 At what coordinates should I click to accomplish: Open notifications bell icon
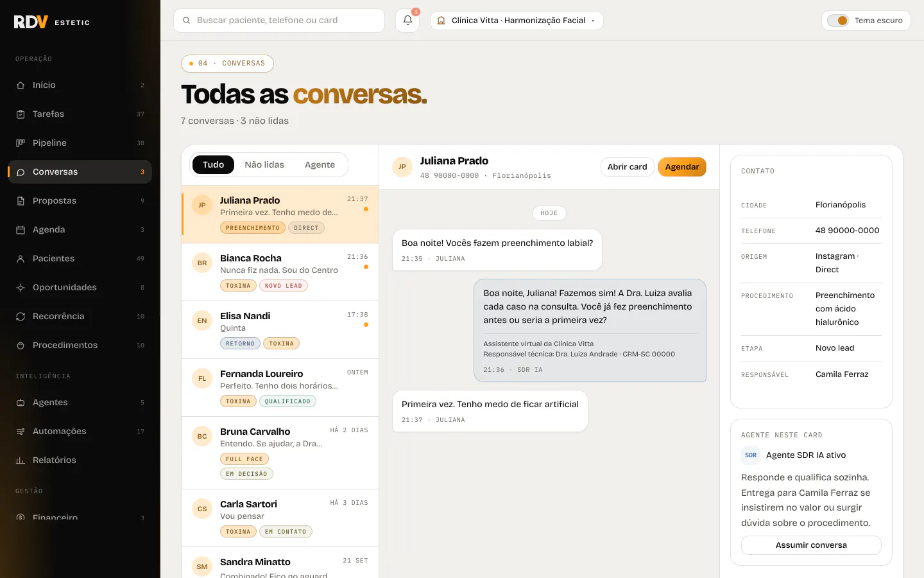407,21
